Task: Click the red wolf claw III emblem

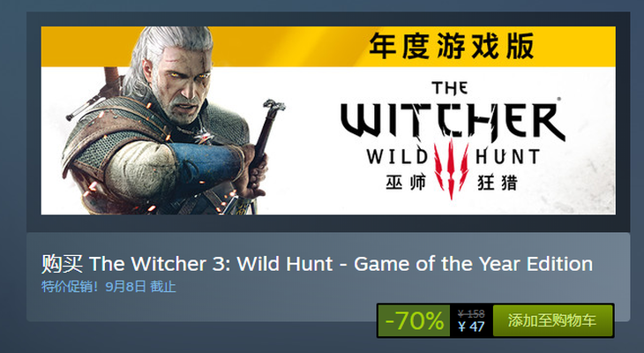Action: pyautogui.click(x=451, y=169)
